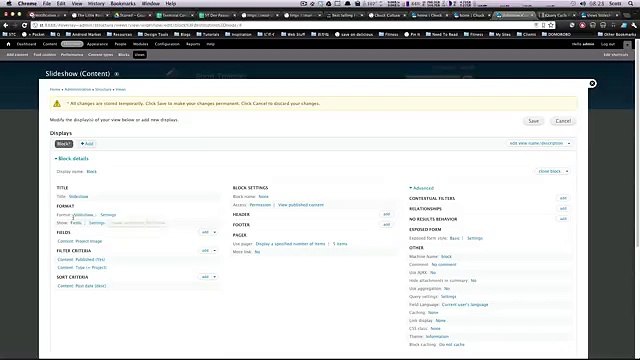Click View published content link
640x360 pixels.
301,205
